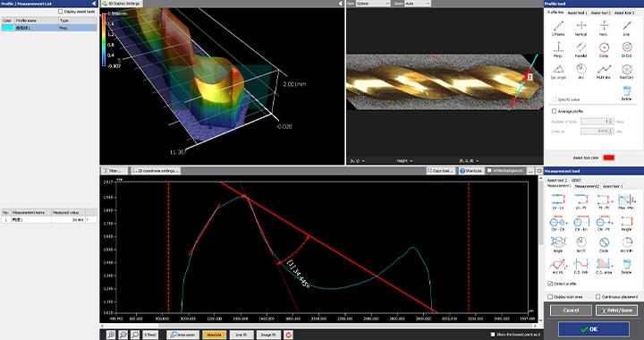Open the Shortcuts help button
This screenshot has width=644, height=340.
[x=470, y=170]
